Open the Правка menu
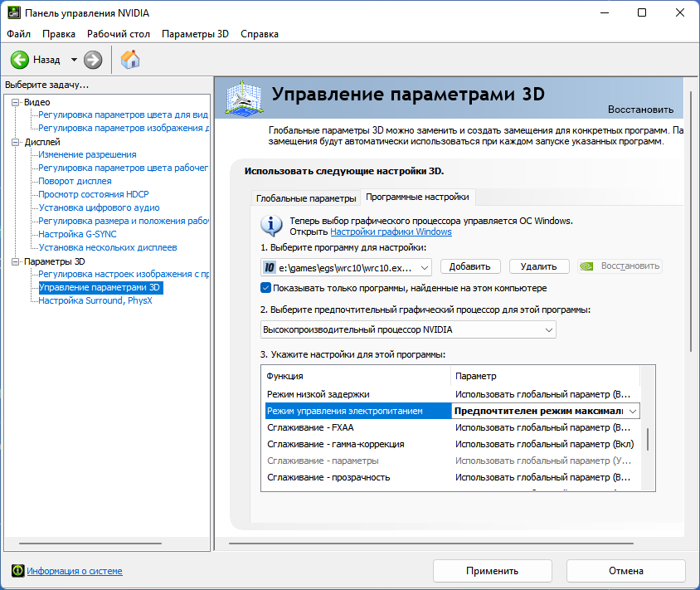Screen dimensions: 700x590 pos(59,34)
